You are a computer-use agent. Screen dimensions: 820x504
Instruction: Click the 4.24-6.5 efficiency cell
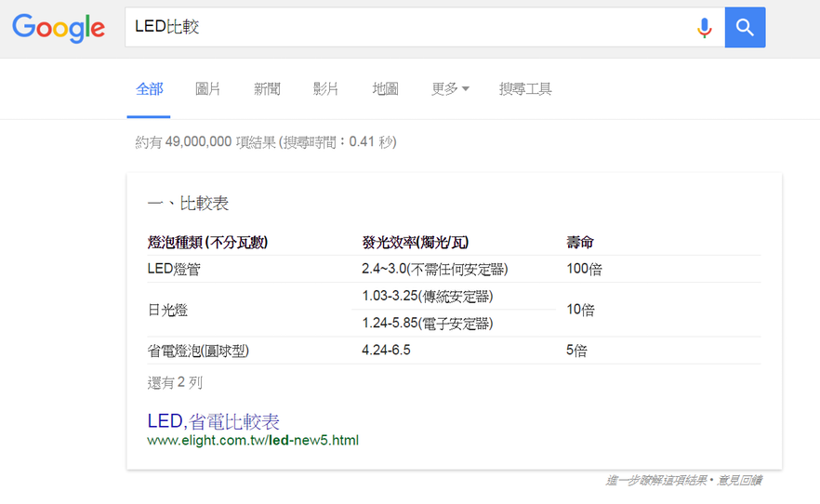tap(386, 351)
